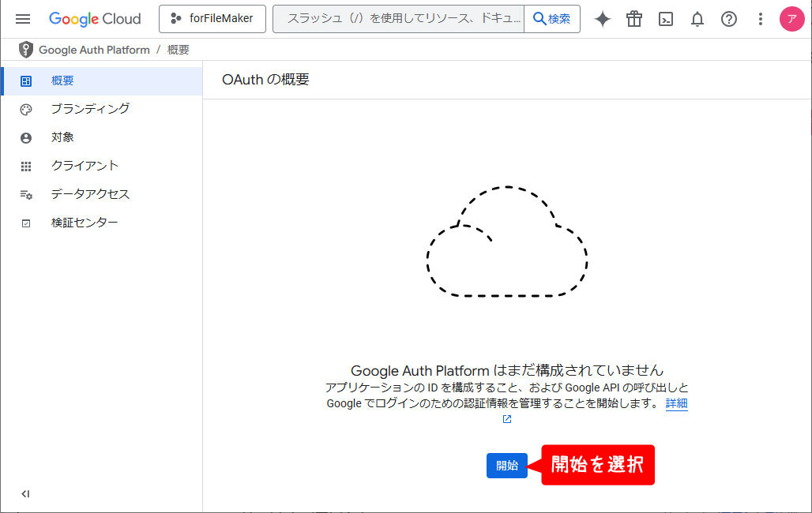Open ブランディング in the sidebar
The height and width of the screenshot is (513, 812).
coord(102,109)
